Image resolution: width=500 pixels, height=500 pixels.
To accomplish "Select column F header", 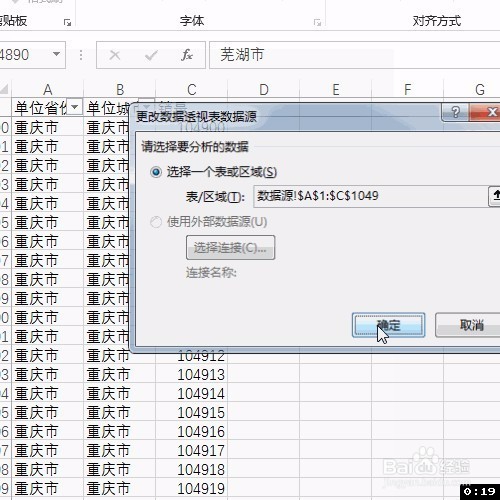I will [407, 89].
